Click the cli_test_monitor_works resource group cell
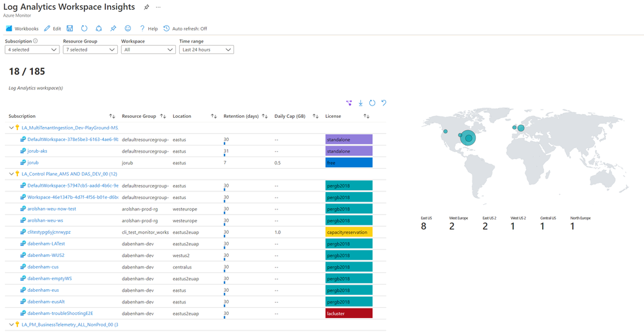 pos(146,232)
